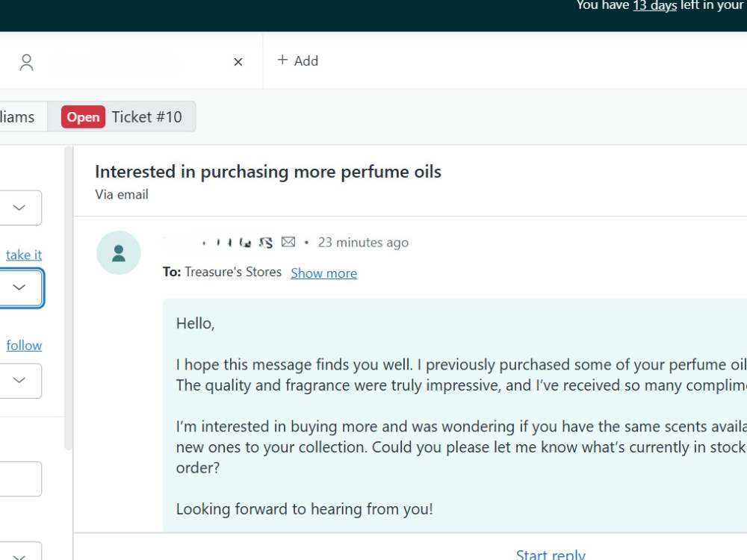Viewport: 747px width, 560px height.
Task: Open the dropdown below the follow link
Action: 20,381
